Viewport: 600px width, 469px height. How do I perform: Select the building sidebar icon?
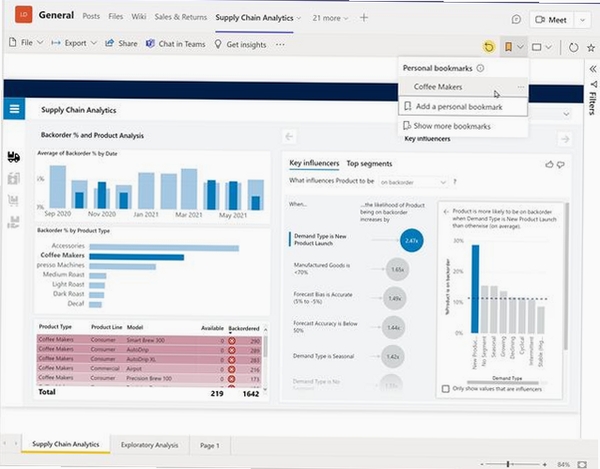click(14, 178)
